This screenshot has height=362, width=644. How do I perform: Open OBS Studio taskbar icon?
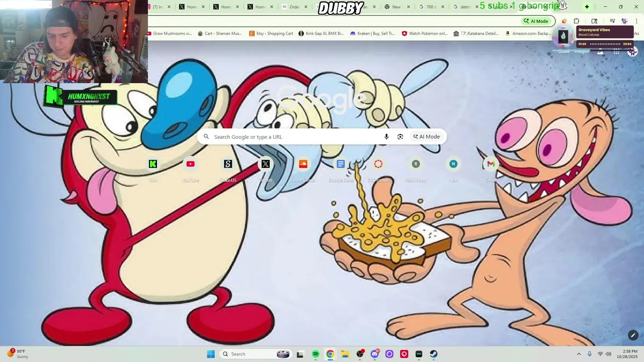(x=360, y=354)
